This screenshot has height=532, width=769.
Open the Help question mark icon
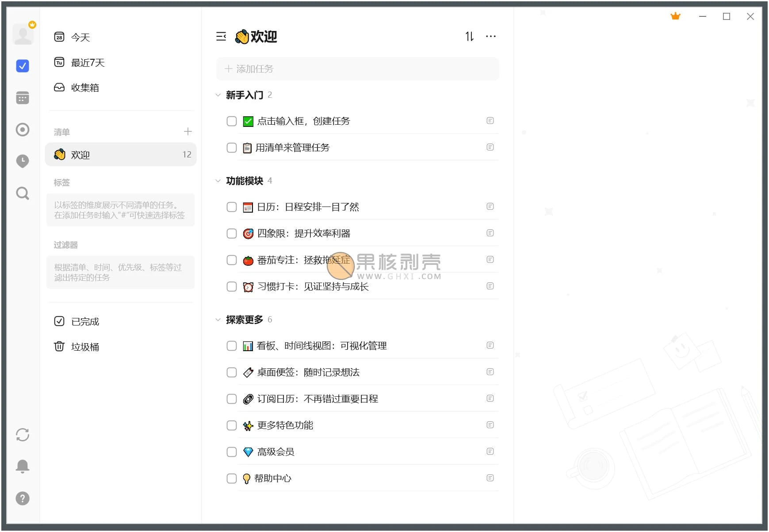23,498
